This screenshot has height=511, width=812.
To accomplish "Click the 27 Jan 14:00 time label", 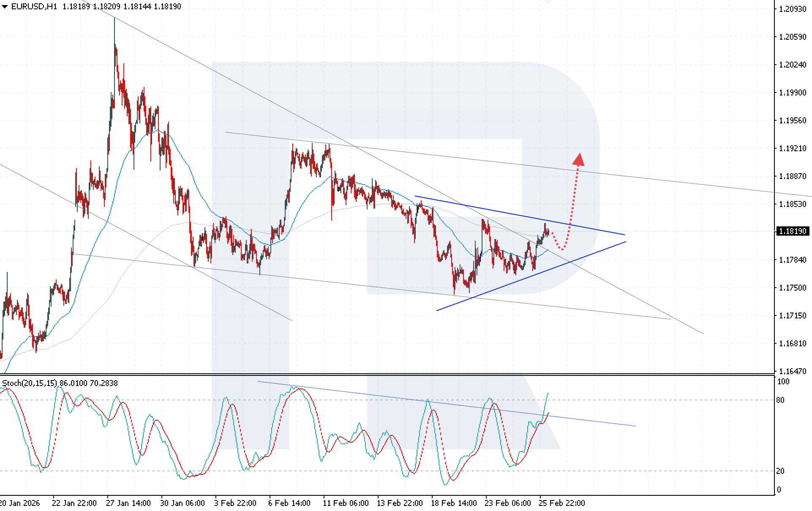I will click(x=128, y=503).
